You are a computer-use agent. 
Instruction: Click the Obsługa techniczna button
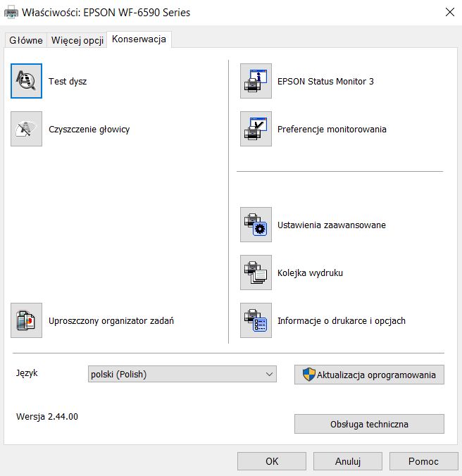click(x=369, y=424)
